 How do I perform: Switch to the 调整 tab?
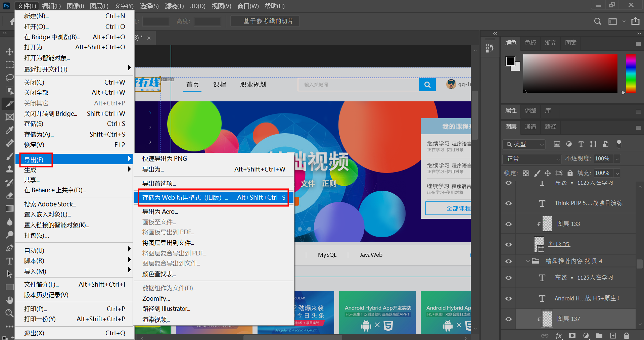tap(531, 110)
